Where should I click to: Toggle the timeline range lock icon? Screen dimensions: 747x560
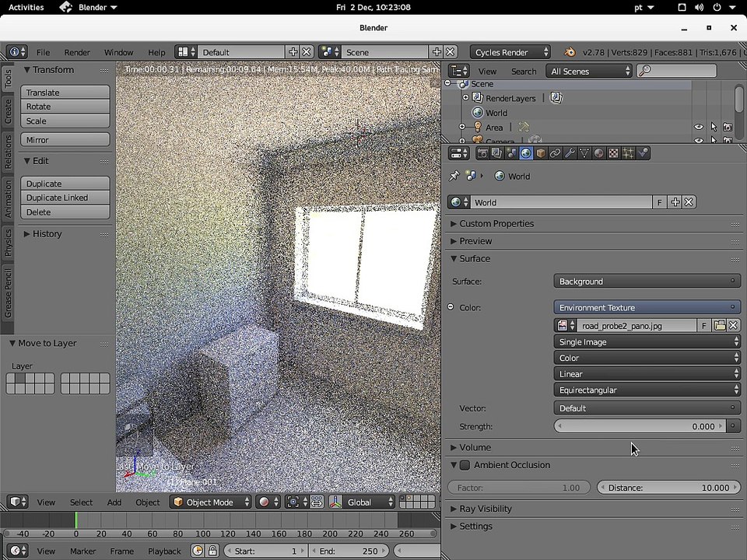coord(212,551)
